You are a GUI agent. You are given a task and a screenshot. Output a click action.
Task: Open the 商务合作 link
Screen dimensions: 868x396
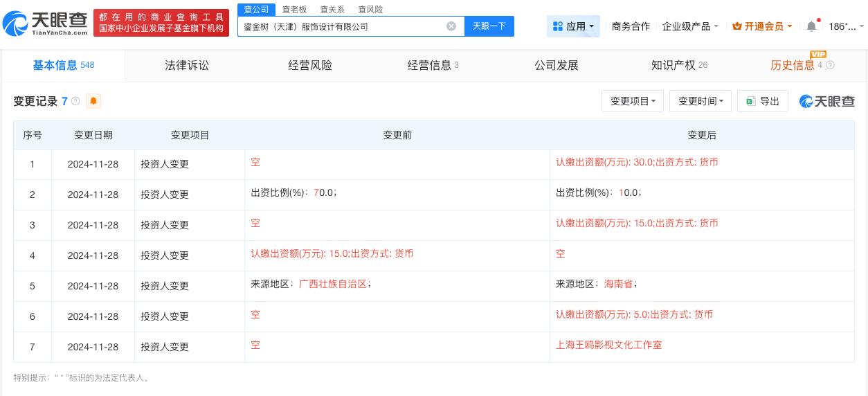pyautogui.click(x=631, y=26)
